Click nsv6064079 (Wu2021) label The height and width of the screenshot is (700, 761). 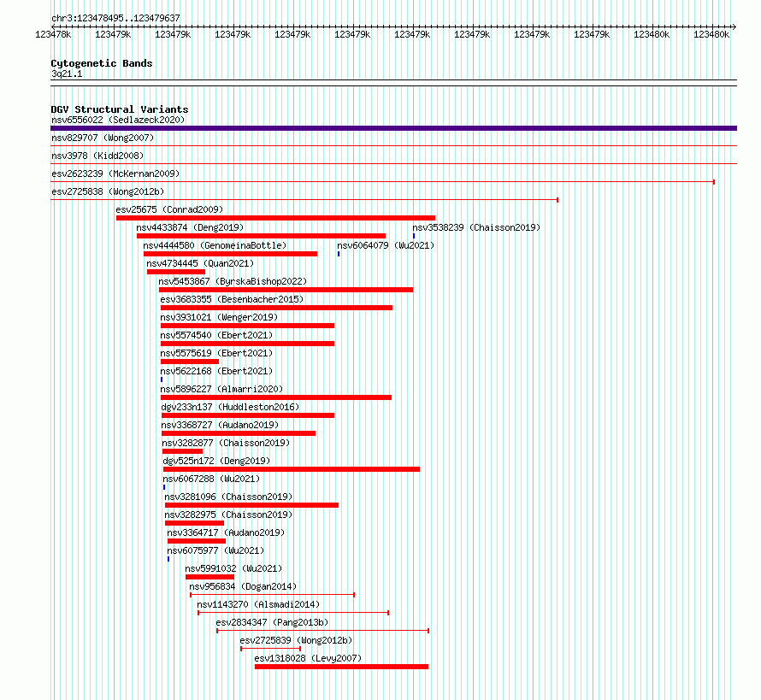click(386, 245)
